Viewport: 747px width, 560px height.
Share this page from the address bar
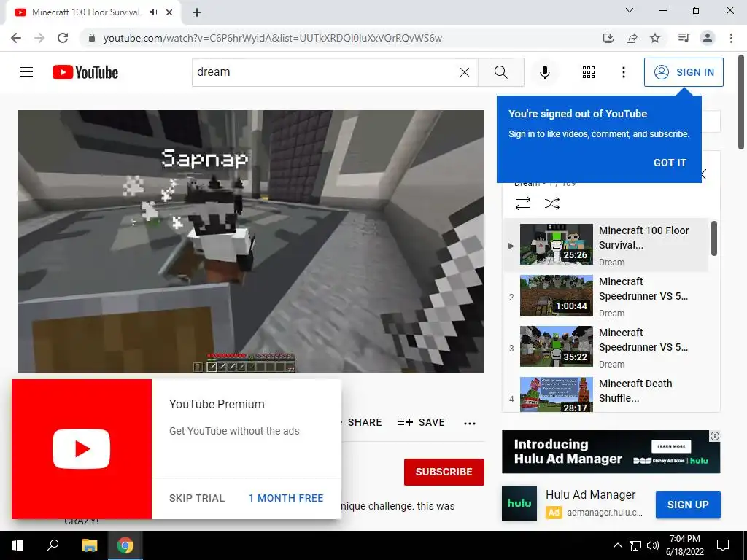[632, 38]
